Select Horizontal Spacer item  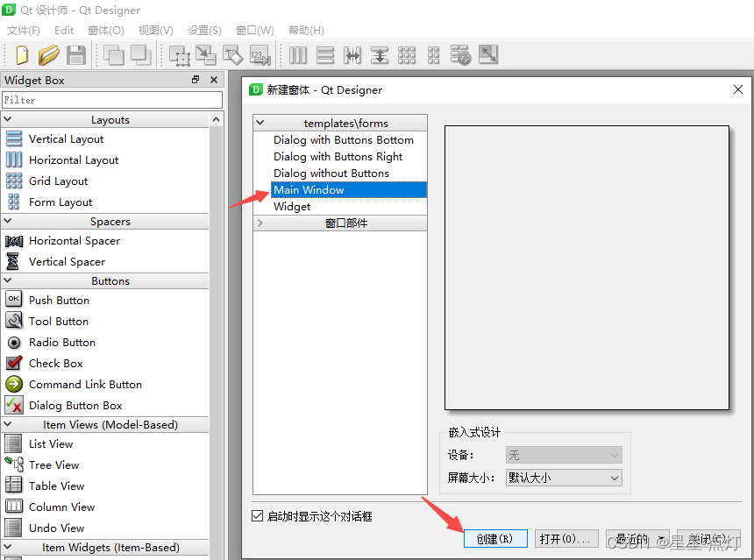click(74, 241)
